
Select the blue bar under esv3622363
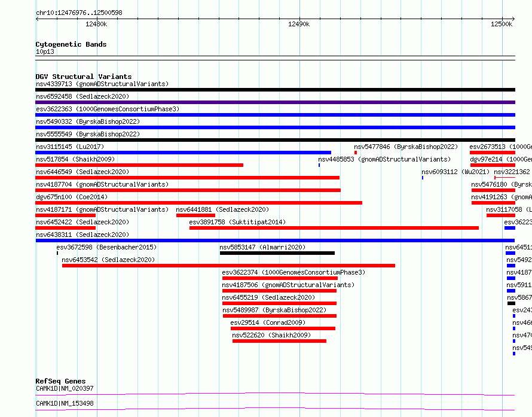click(x=275, y=115)
